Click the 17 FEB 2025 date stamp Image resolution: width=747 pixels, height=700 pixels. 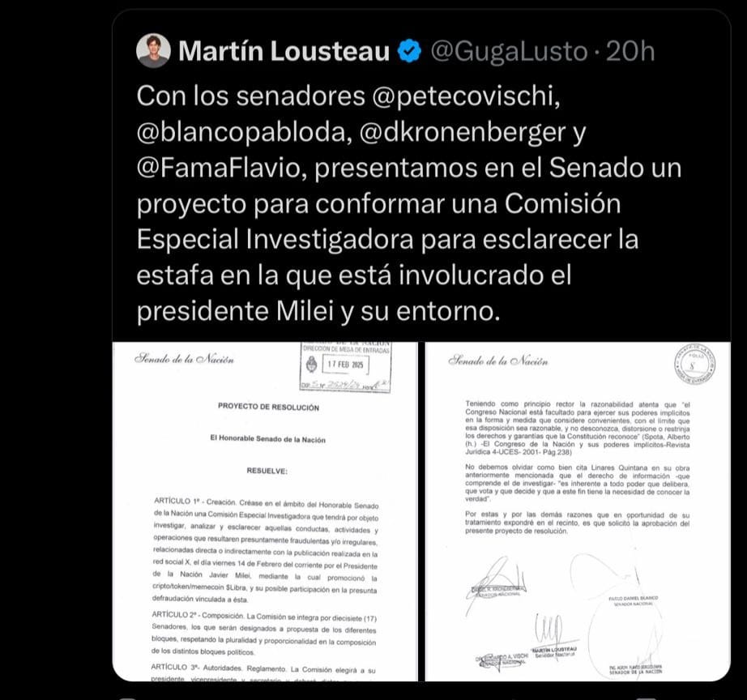coord(345,365)
